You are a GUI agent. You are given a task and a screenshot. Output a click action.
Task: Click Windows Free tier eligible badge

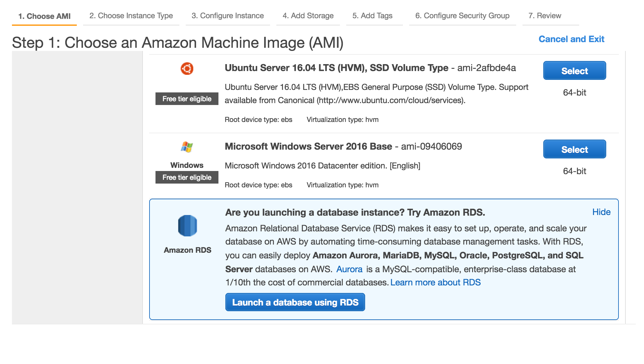pyautogui.click(x=187, y=178)
